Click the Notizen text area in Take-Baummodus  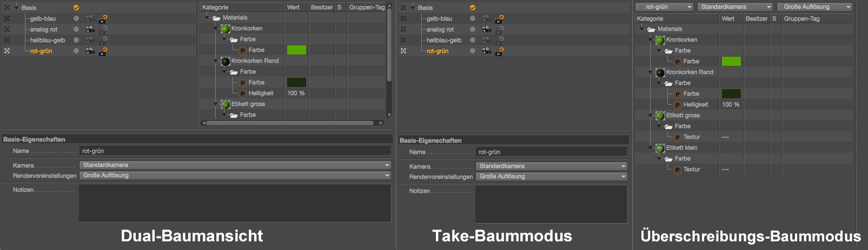click(x=551, y=204)
